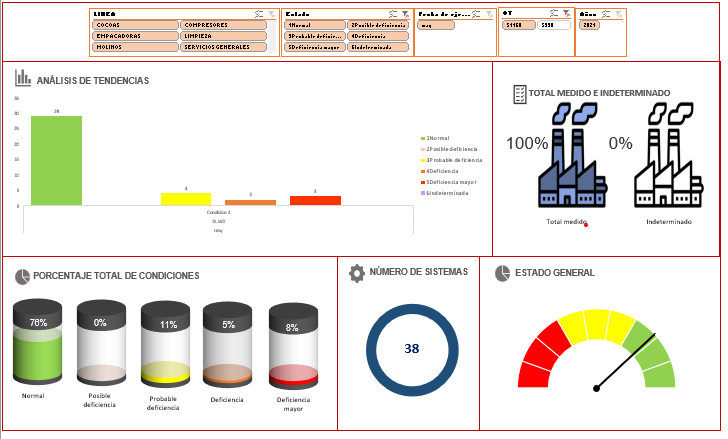Select the Posible deficiencia 0% cylinder
This screenshot has height=439, width=728.
[101, 342]
